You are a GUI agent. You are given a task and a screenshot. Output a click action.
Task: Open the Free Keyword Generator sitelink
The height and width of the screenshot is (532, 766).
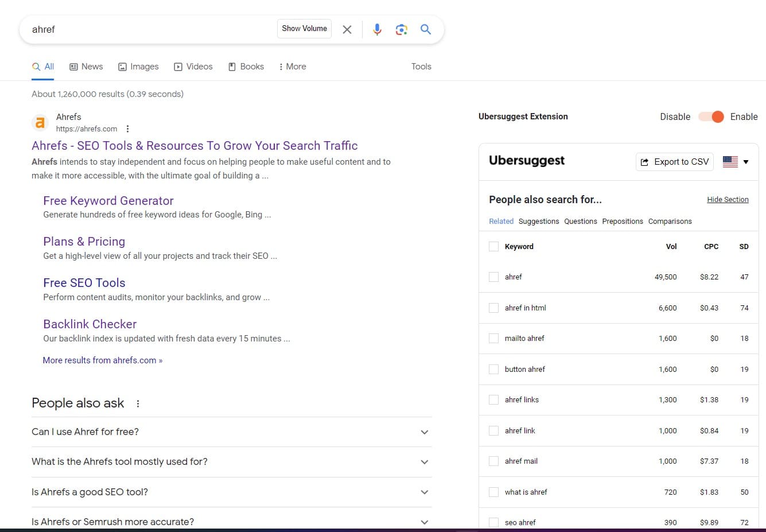tap(108, 201)
